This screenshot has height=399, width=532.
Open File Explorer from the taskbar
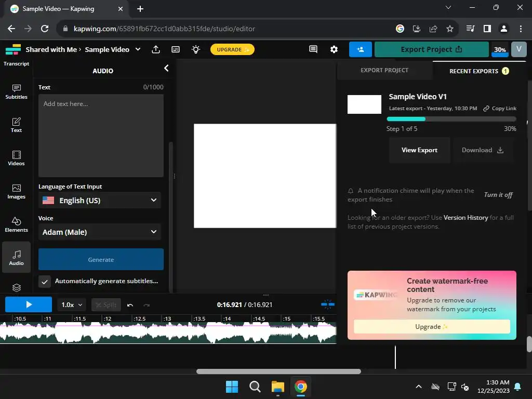tap(277, 387)
